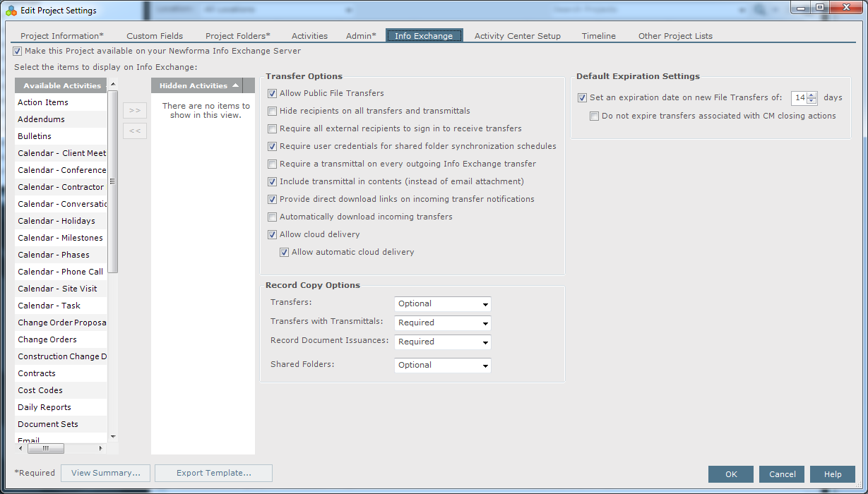
Task: Toggle Make this Project available on Info Exchange
Action: pyautogui.click(x=18, y=52)
